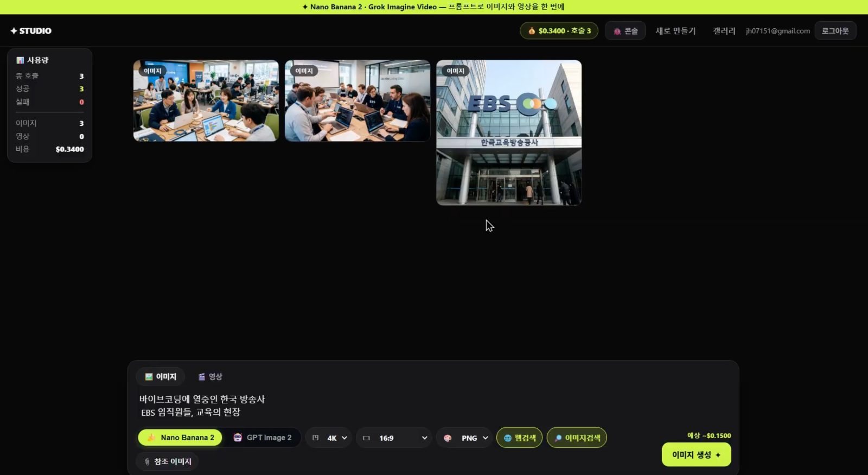The width and height of the screenshot is (868, 475).
Task: Select the Nano Banana 2 model
Action: [180, 438]
